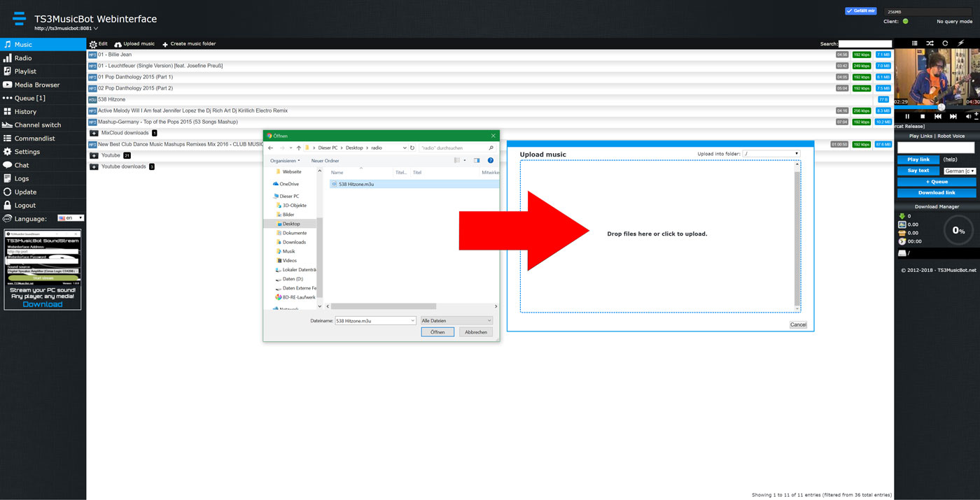Stop playback with the stop button
The width and height of the screenshot is (980, 500).
923,117
